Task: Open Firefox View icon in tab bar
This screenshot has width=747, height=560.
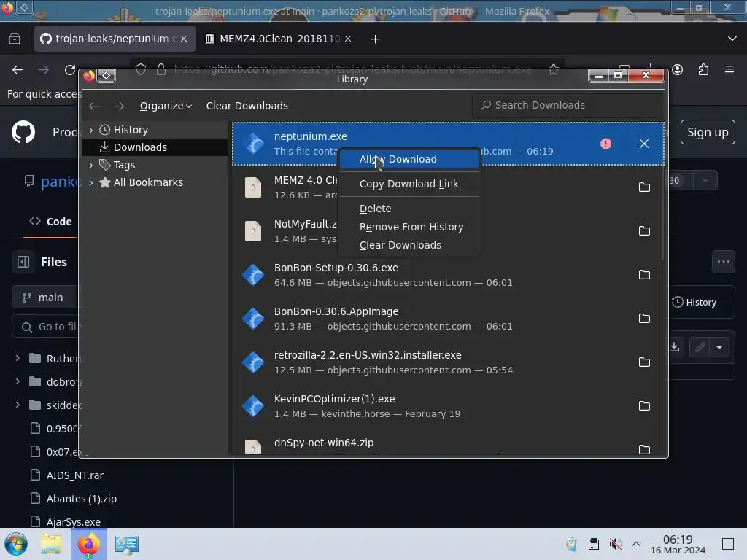Action: (x=15, y=39)
